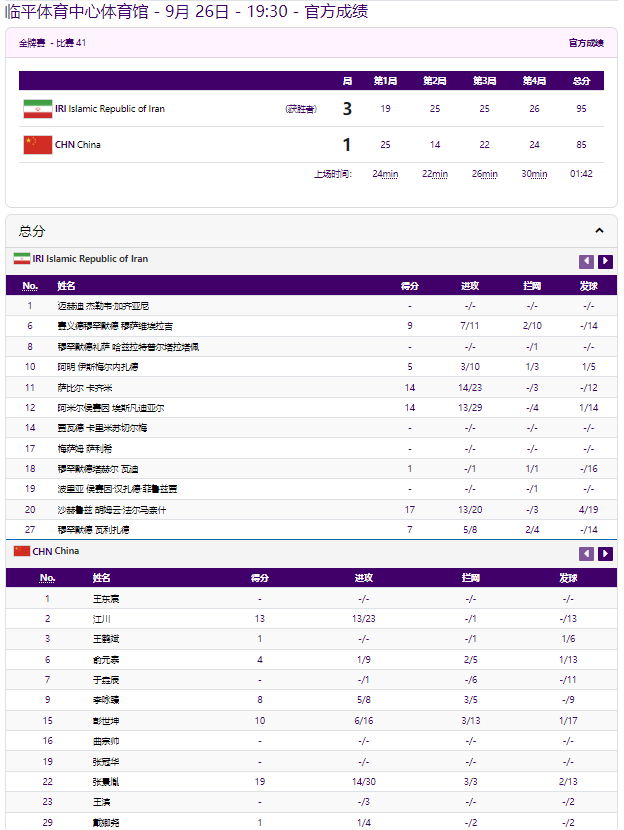Click the 总分 section title
Image resolution: width=624 pixels, height=830 pixels.
32,231
